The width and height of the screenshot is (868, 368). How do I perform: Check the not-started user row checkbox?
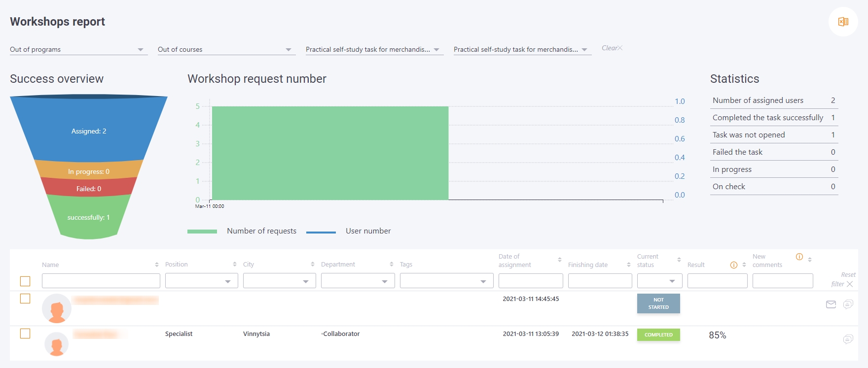point(25,299)
